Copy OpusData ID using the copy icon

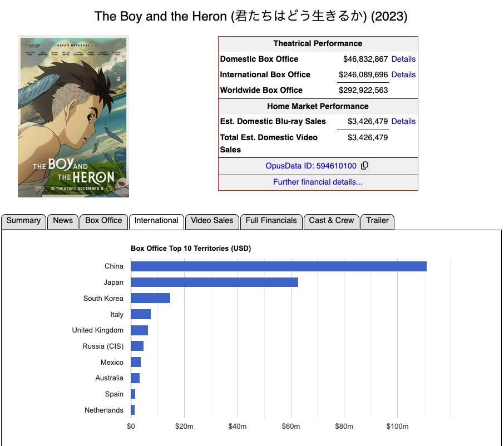pyautogui.click(x=364, y=166)
